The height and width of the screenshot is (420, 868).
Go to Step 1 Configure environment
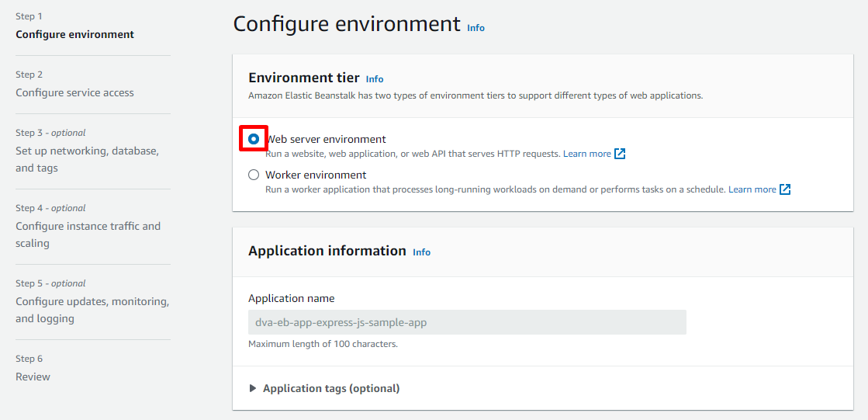click(74, 34)
